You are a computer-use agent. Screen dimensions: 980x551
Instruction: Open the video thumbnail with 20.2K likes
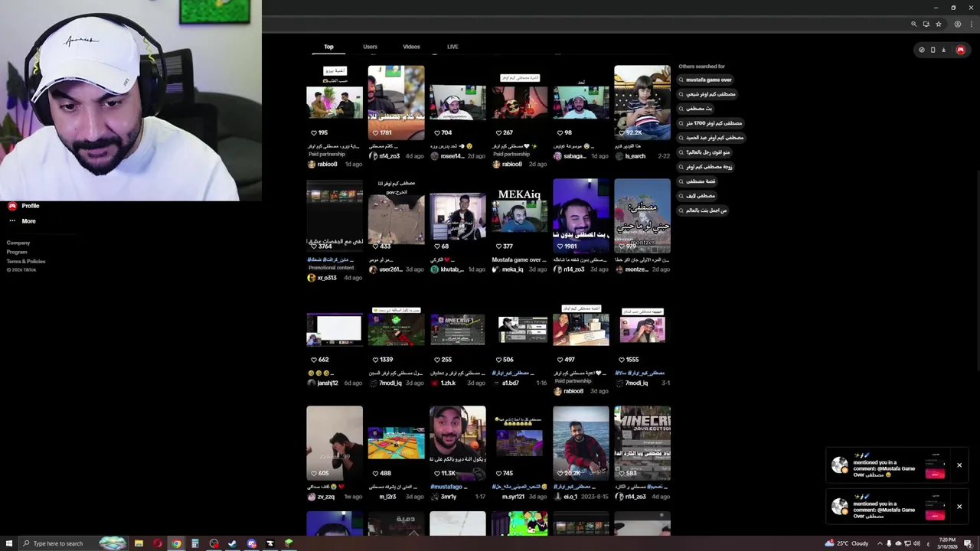pos(581,443)
